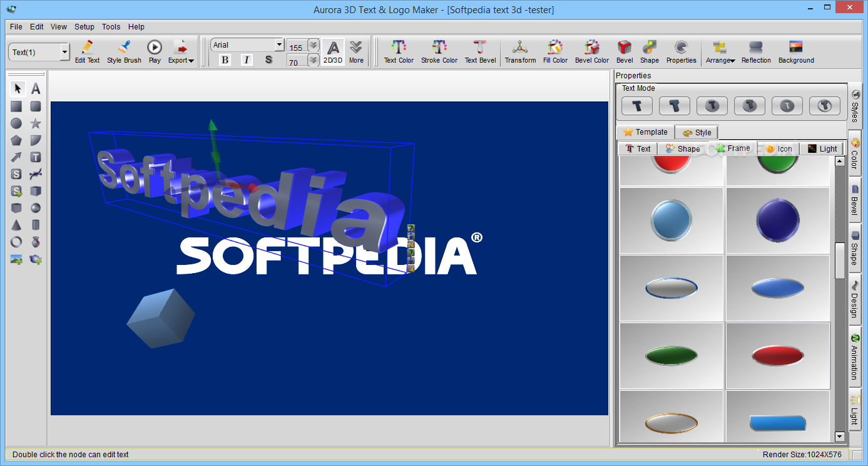Screen dimensions: 868x466
Task: Open the Setup menu
Action: [84, 27]
